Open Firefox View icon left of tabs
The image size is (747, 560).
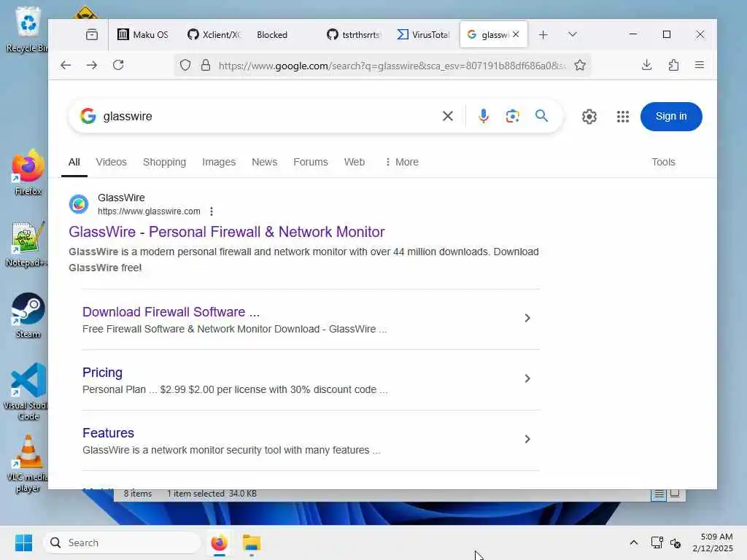coord(92,34)
